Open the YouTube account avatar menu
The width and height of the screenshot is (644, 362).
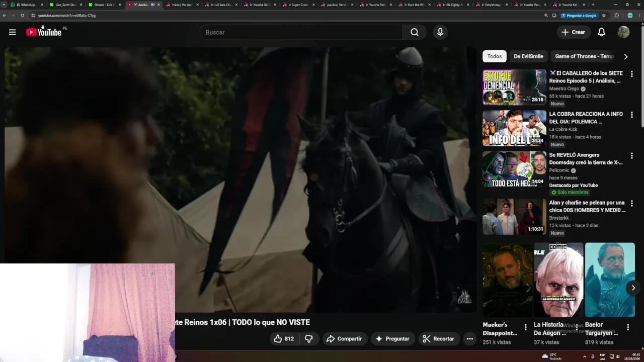point(623,32)
